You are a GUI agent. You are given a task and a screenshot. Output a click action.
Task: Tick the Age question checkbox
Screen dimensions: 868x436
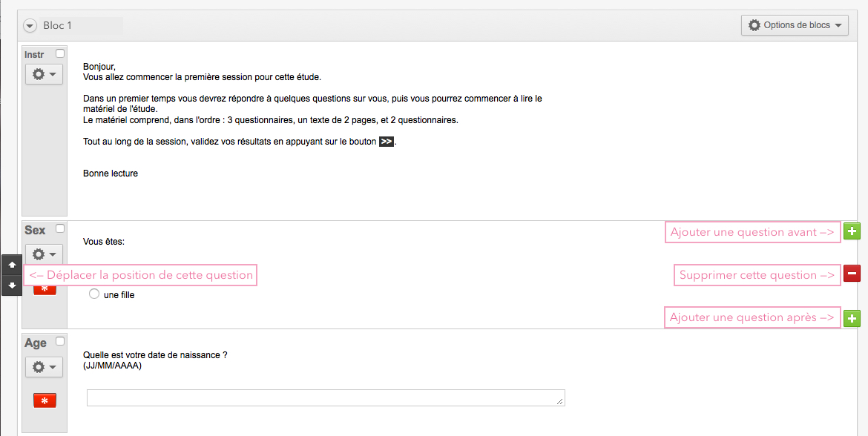(60, 341)
